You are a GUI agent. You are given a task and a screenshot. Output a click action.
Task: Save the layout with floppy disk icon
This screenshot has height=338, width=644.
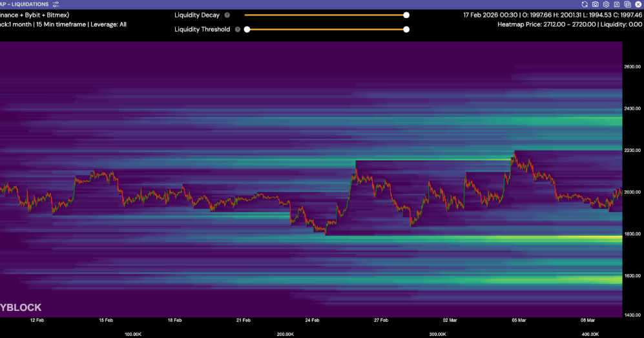[616, 4]
